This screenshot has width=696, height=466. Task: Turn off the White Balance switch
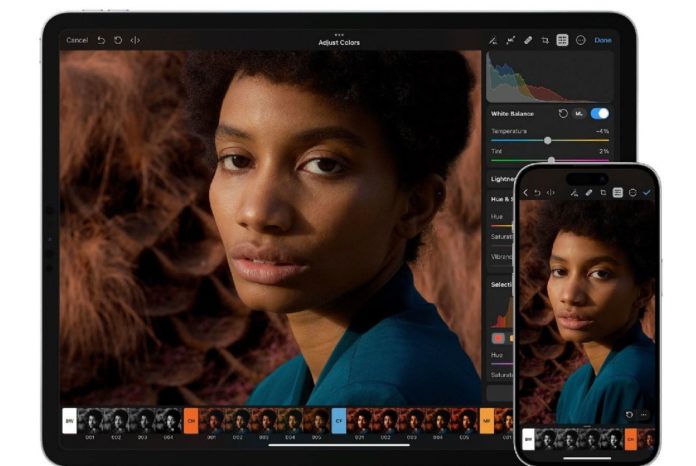(x=600, y=114)
